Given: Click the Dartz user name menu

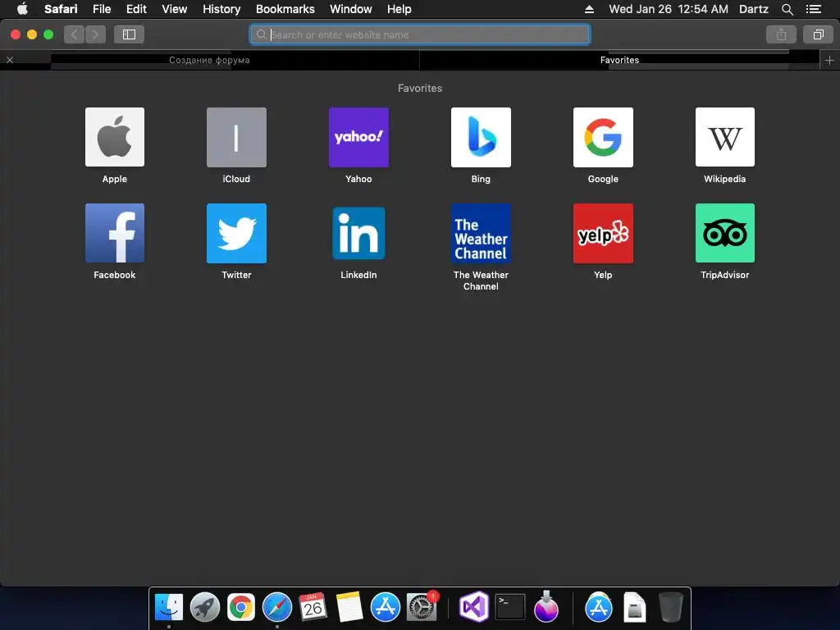Looking at the screenshot, I should click(x=753, y=9).
